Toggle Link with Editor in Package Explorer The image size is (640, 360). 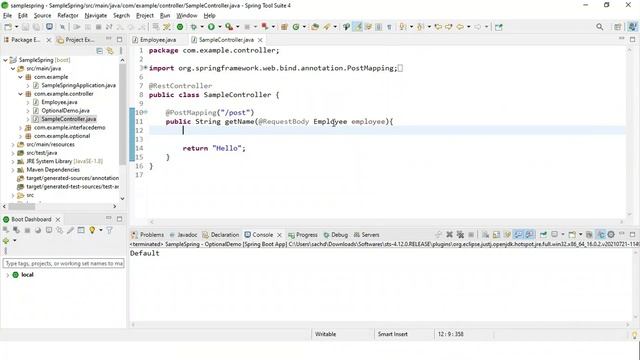tap(110, 51)
